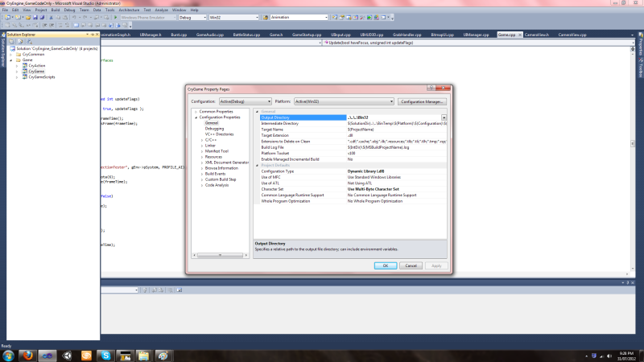Click the Increase Indent icon in second toolbar row
Screen dimensions: 644x362
tap(52, 25)
